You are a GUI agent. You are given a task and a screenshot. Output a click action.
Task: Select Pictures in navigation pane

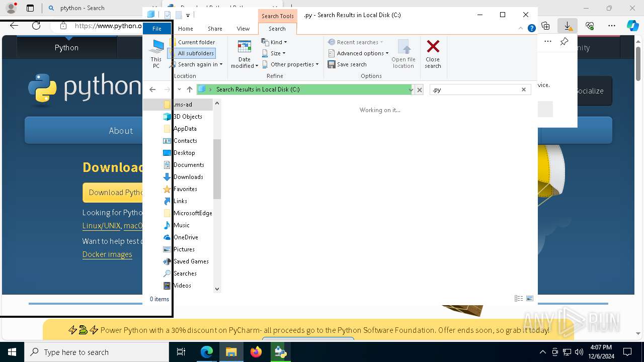[x=184, y=249]
